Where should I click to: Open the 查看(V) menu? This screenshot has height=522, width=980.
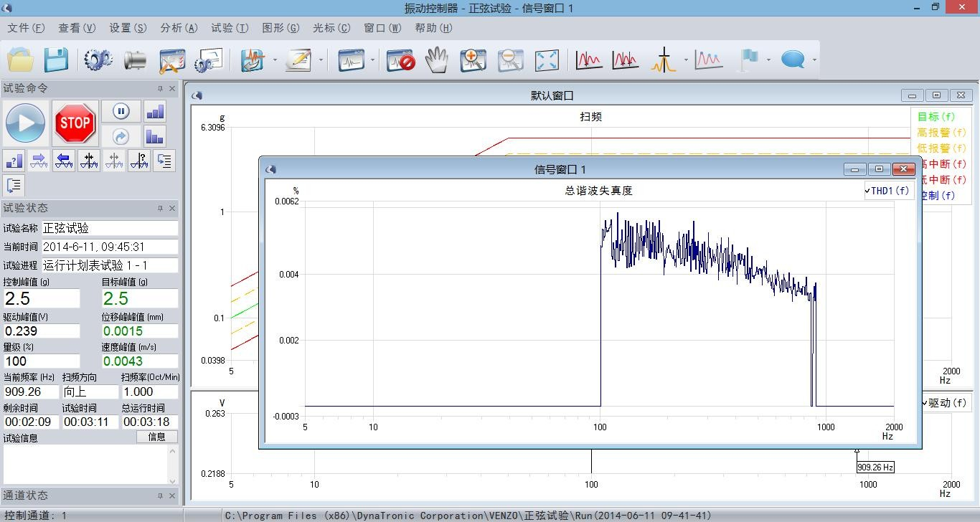coord(77,28)
